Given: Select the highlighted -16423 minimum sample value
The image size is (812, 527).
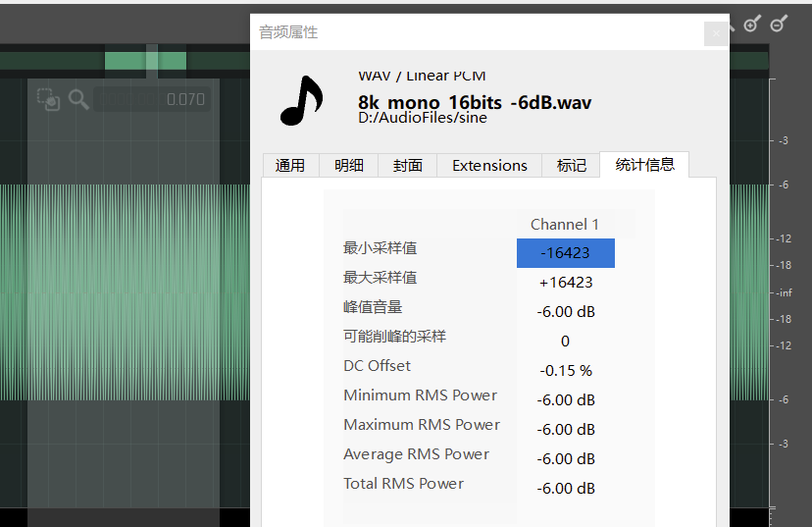Looking at the screenshot, I should click(x=565, y=252).
